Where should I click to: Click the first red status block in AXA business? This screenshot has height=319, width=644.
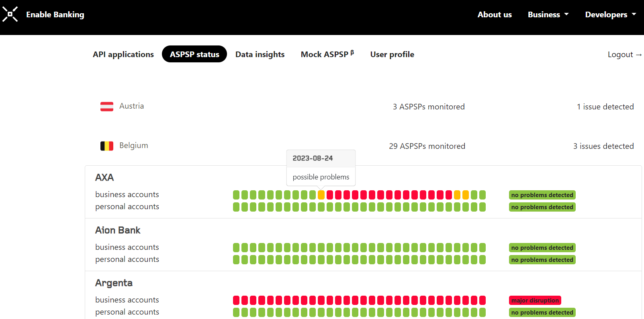pos(330,195)
